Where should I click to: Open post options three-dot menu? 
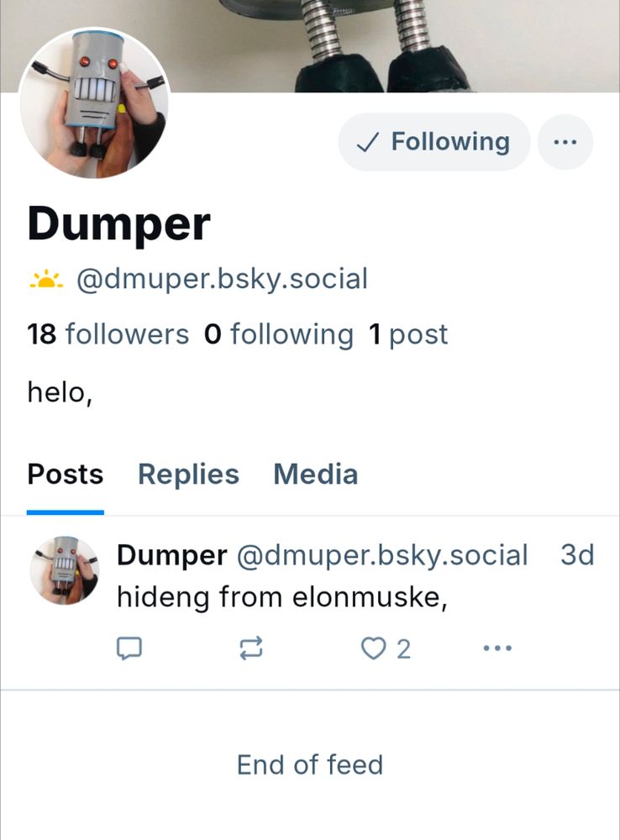pos(497,648)
